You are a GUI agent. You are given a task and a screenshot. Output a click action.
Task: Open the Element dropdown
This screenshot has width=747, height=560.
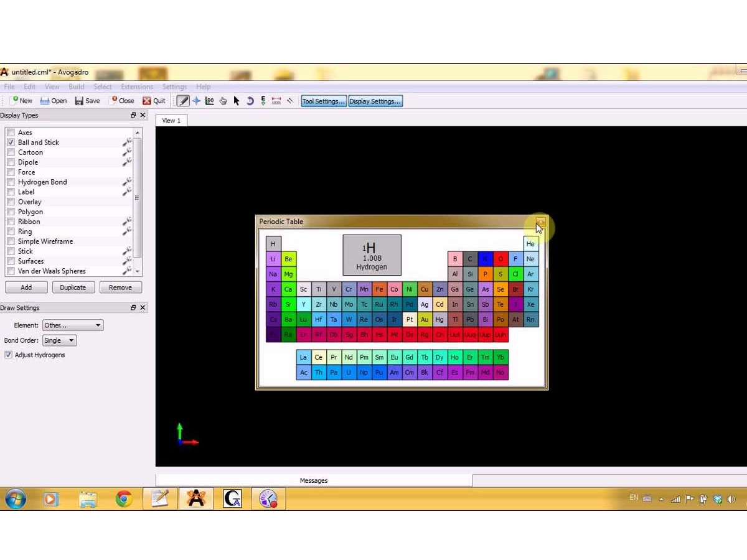(x=73, y=325)
